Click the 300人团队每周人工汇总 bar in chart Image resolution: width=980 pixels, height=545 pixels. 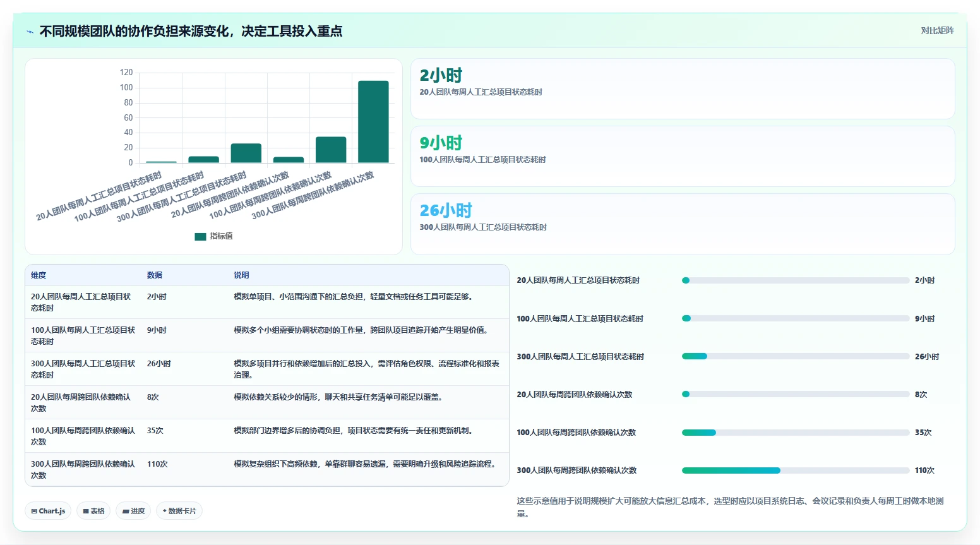[246, 153]
